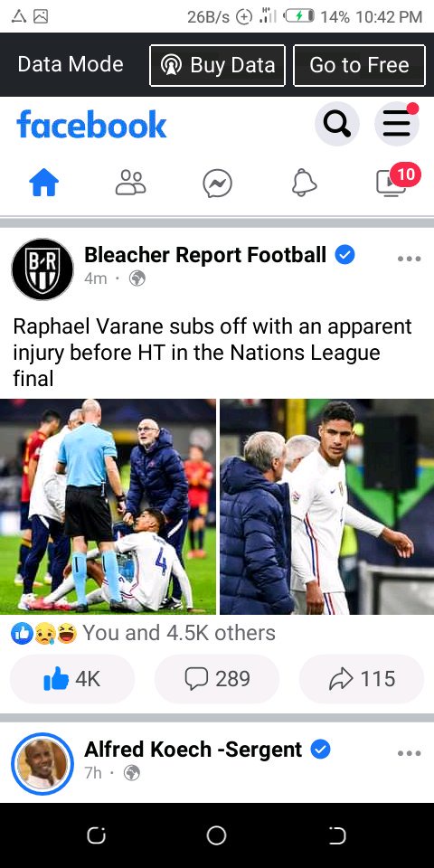View the Bleacher Report profile logo
Screen dimensions: 434x868
(42, 269)
